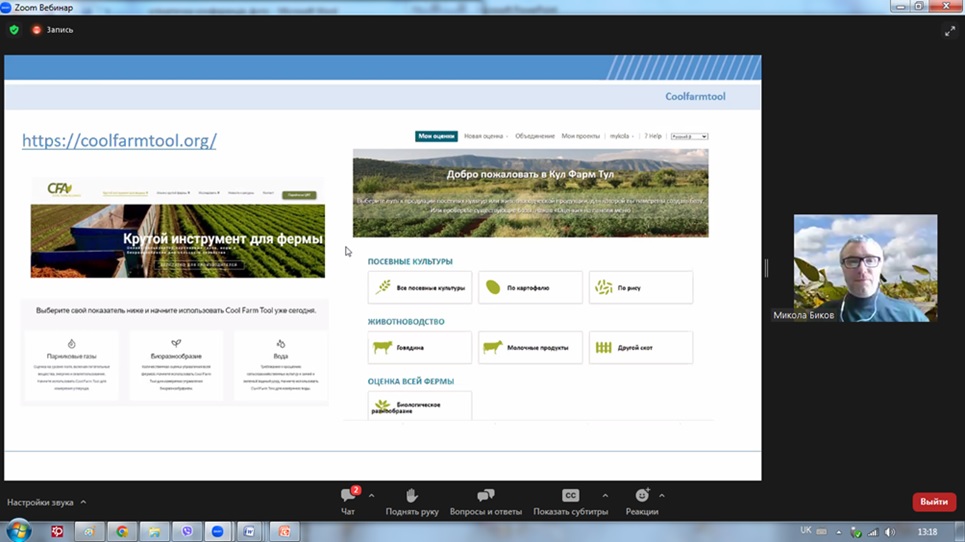The height and width of the screenshot is (542, 965).
Task: Click the CFA logo on slide
Action: (x=61, y=189)
